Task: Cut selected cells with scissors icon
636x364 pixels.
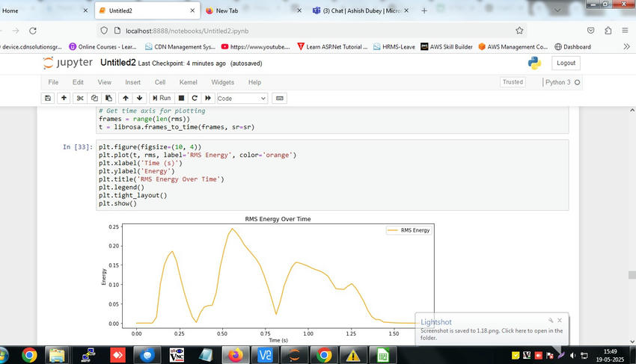Action: [80, 98]
